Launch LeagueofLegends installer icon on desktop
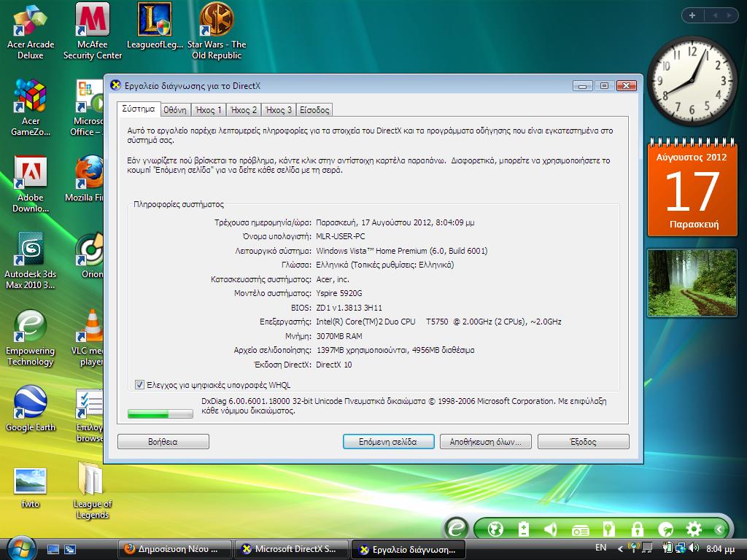The height and width of the screenshot is (560, 747). coord(155,27)
